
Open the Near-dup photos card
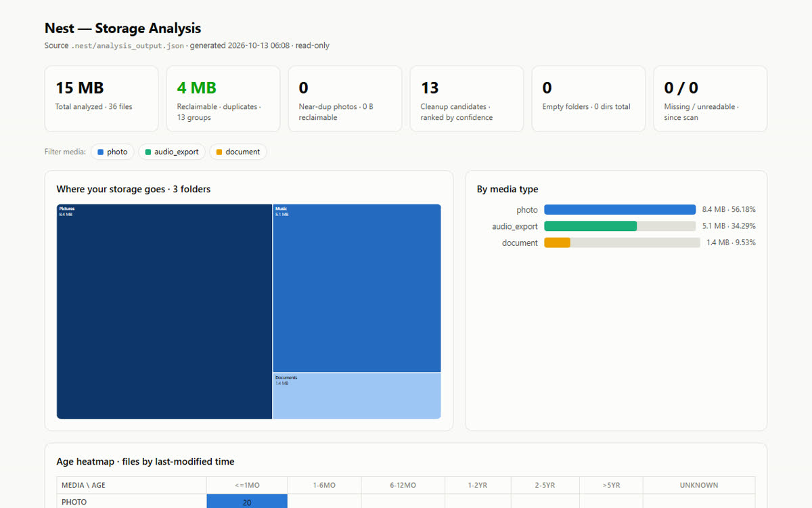[x=345, y=98]
